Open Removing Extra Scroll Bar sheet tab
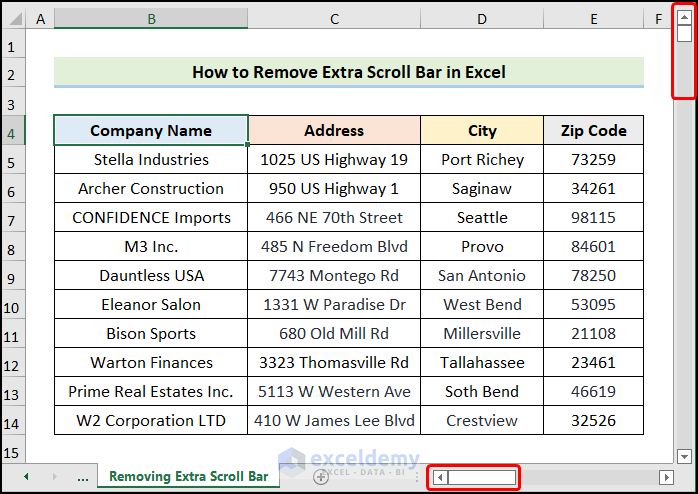 coord(188,477)
